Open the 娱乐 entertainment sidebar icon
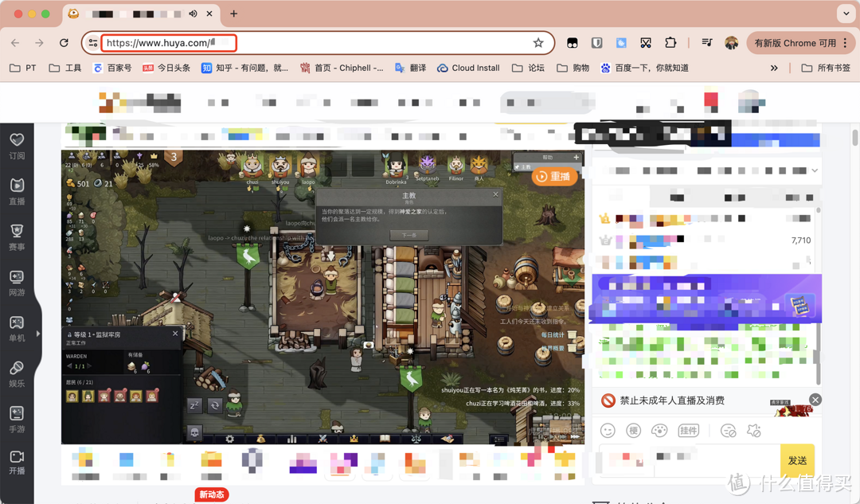This screenshot has width=860, height=504. [x=17, y=373]
